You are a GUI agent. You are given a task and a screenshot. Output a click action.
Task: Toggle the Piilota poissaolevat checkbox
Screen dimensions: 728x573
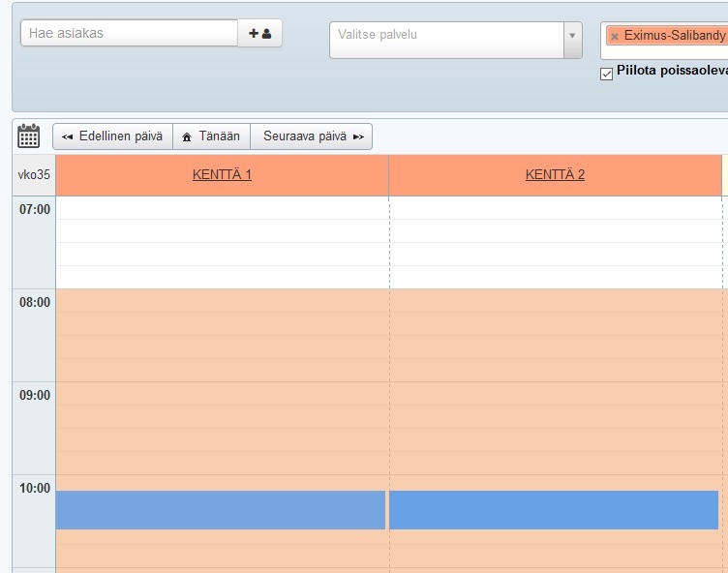[x=607, y=75]
